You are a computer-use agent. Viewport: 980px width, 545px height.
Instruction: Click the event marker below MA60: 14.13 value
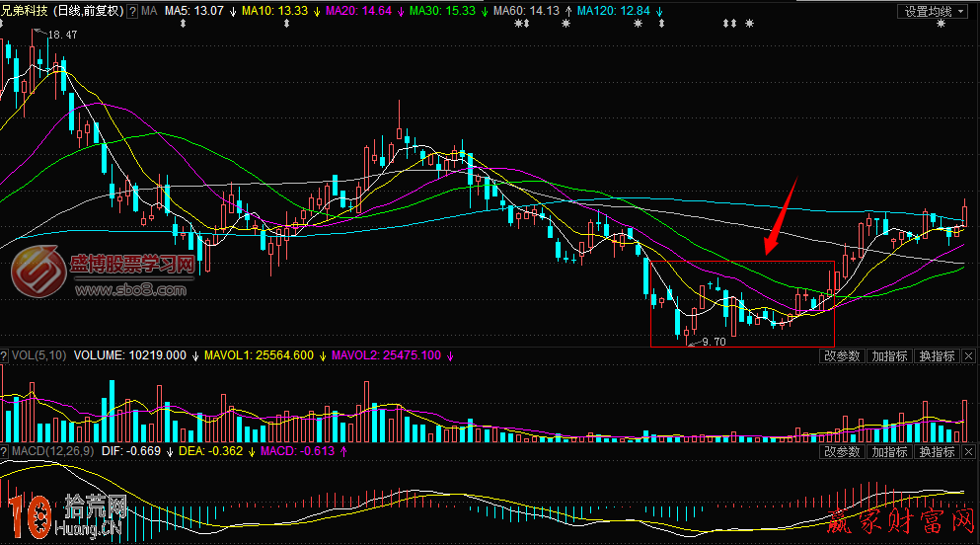(522, 24)
